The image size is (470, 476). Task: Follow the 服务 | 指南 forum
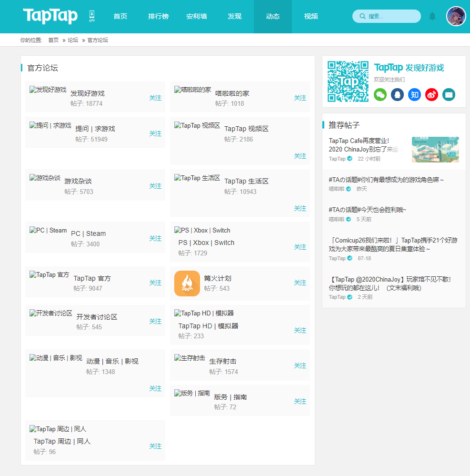click(x=300, y=401)
